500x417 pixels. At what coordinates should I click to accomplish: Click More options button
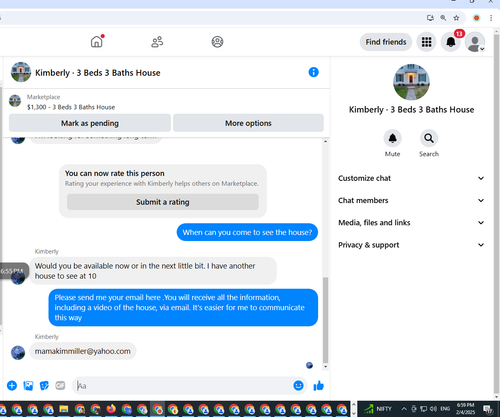coord(248,123)
